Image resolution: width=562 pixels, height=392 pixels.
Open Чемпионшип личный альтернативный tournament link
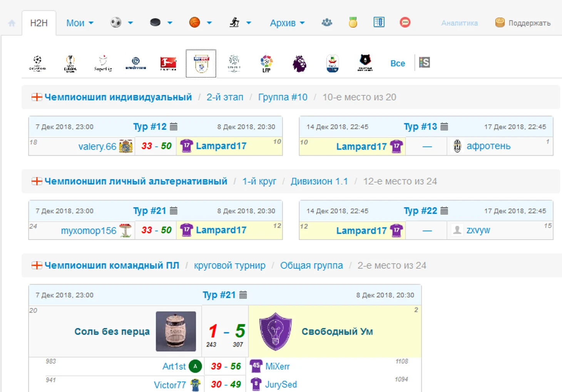click(135, 181)
